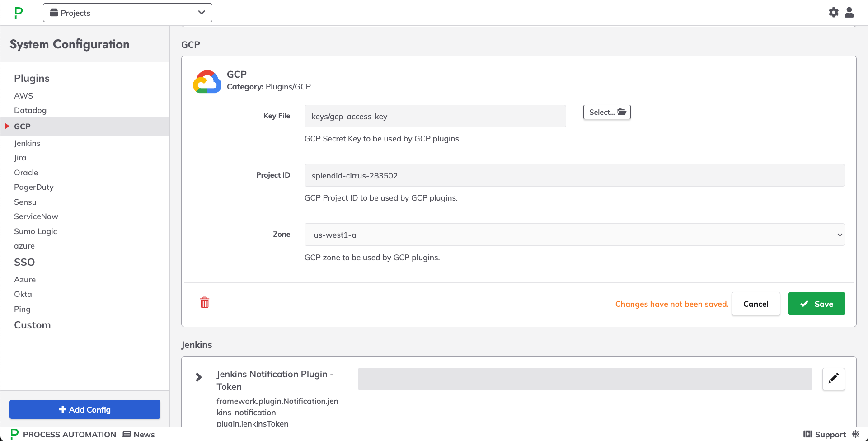Select Datadog in Plugins list
This screenshot has height=441, width=868.
[30, 110]
